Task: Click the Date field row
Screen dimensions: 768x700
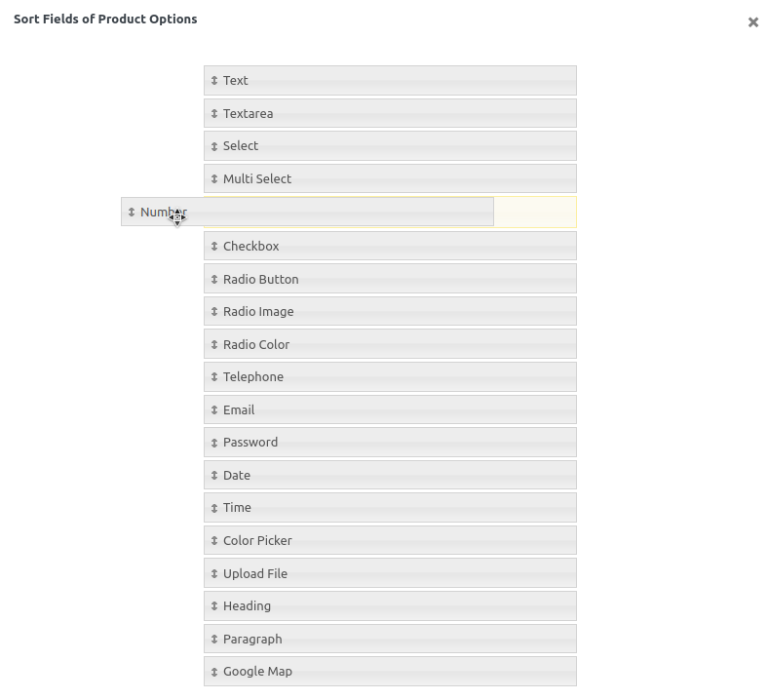Action: tap(390, 476)
